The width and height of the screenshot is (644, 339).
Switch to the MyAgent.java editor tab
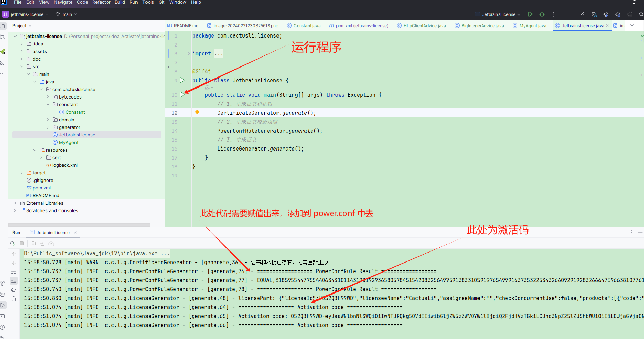[x=529, y=25]
